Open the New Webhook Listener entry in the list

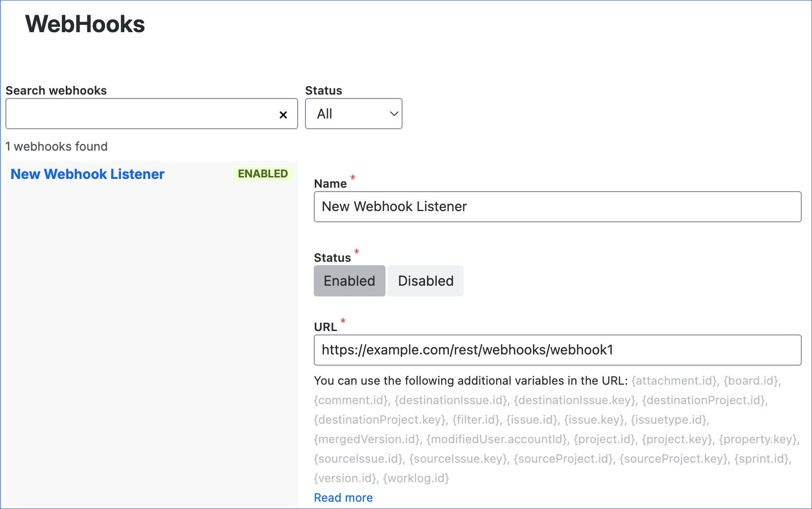point(88,174)
